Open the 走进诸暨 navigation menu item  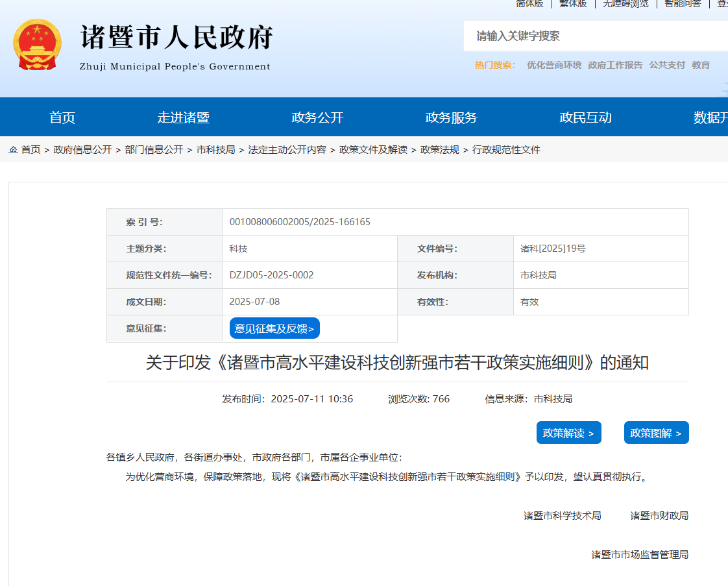[184, 117]
